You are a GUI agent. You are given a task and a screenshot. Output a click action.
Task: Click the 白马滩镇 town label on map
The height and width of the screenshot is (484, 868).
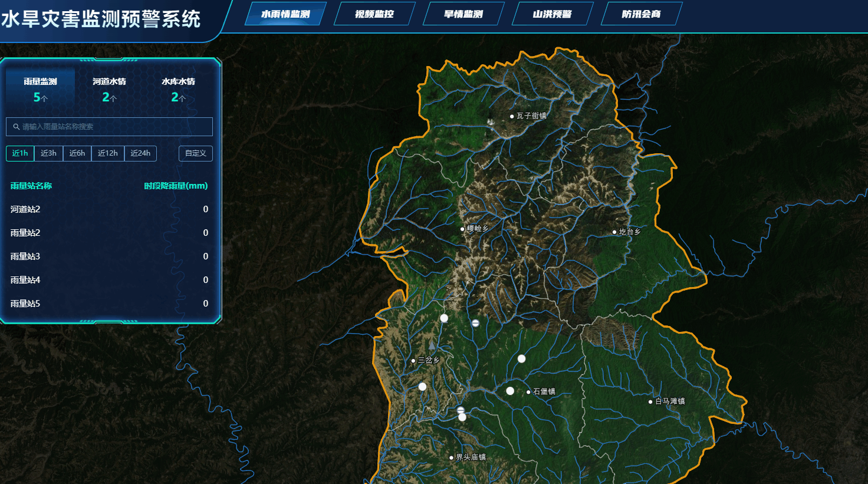[x=670, y=401]
